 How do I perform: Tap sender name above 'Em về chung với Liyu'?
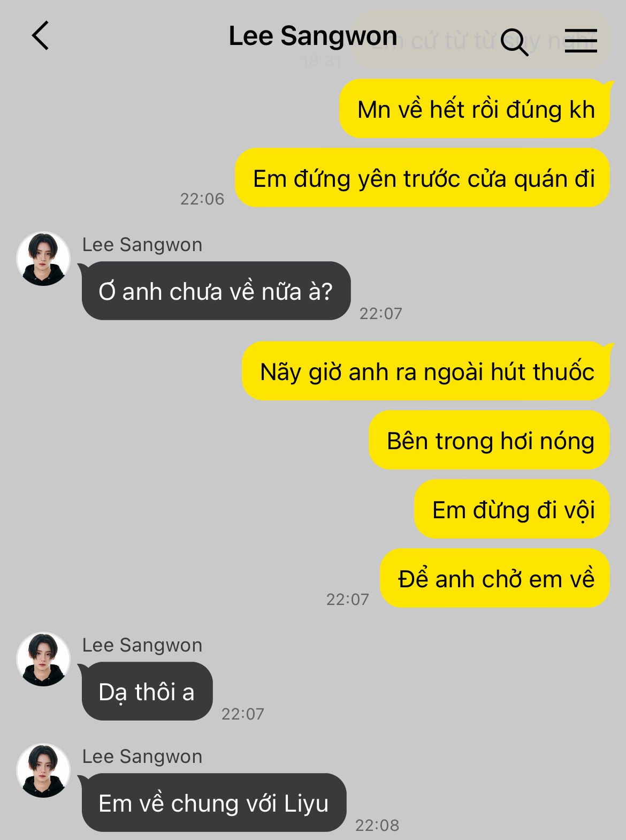[x=142, y=756]
